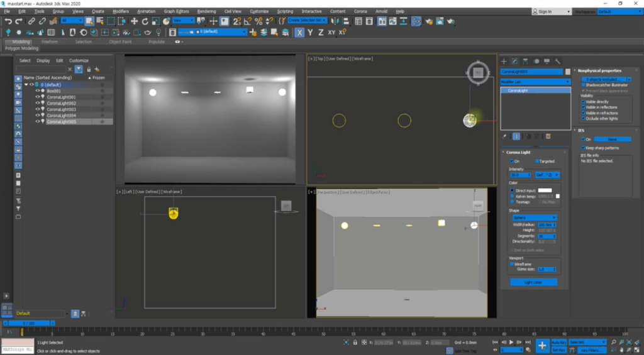
Task: Click the Percent Snap toggle icon
Action: tap(258, 21)
